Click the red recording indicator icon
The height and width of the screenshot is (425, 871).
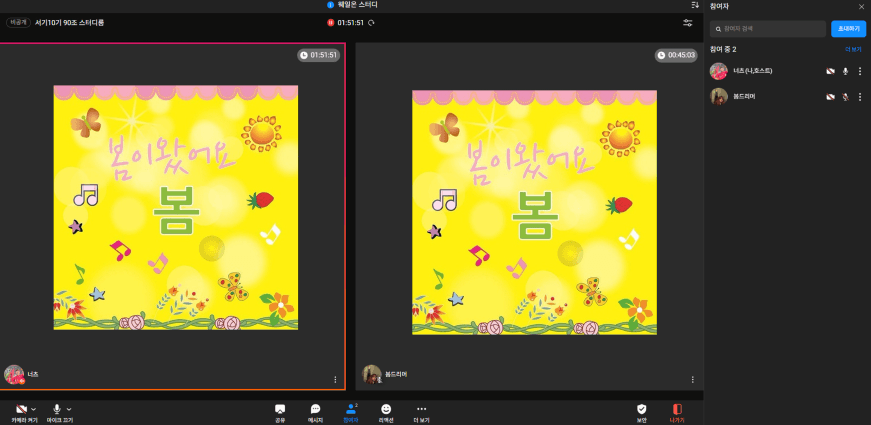point(331,23)
